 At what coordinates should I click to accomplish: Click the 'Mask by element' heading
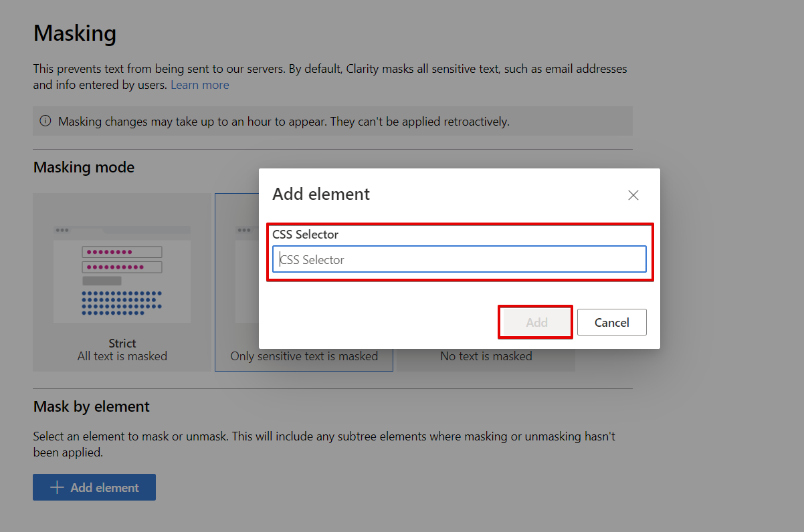92,406
